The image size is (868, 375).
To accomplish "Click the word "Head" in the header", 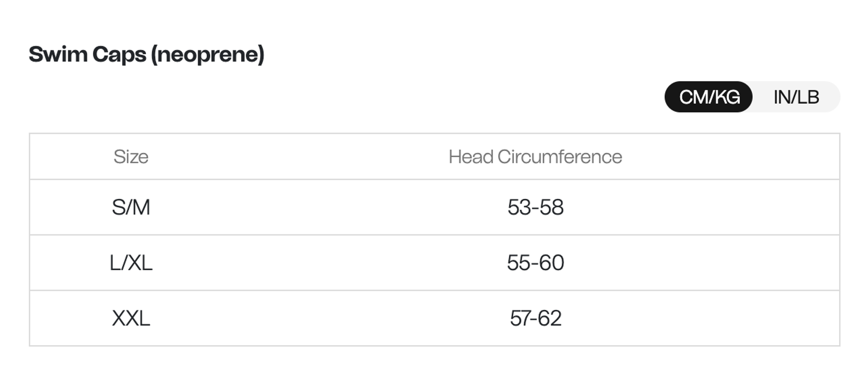I will 471,157.
